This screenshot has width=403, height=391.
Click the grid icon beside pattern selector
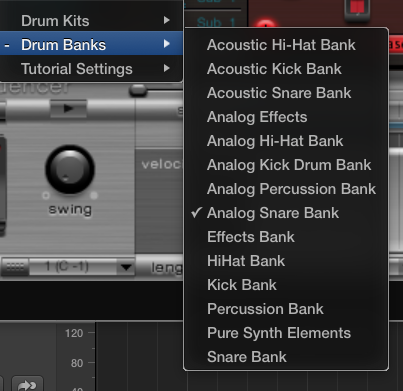point(15,267)
